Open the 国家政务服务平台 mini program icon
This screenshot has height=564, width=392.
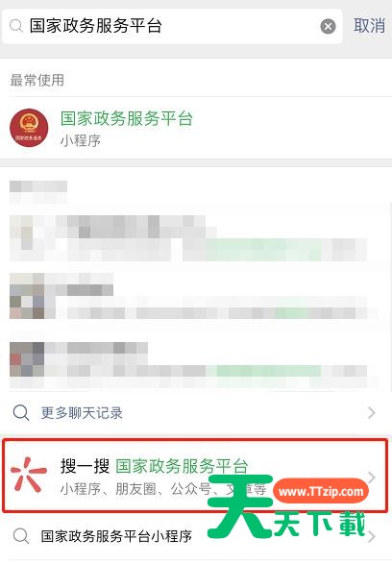pos(29,128)
